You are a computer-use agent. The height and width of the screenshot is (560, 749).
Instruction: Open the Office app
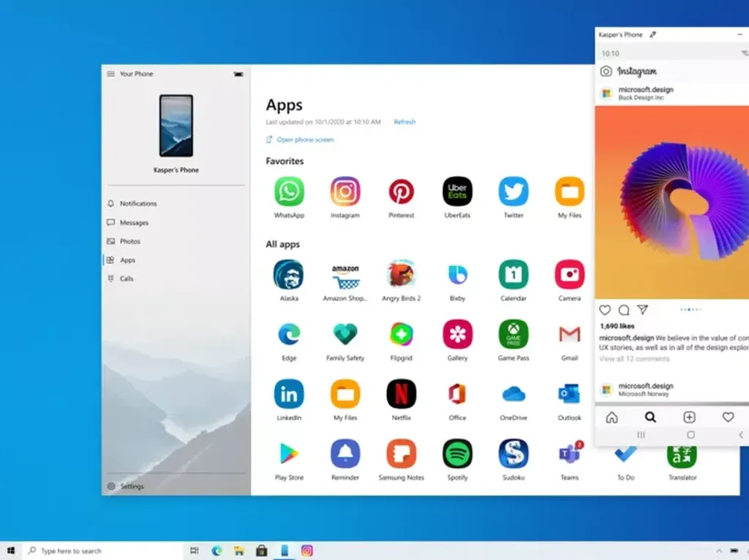(457, 394)
